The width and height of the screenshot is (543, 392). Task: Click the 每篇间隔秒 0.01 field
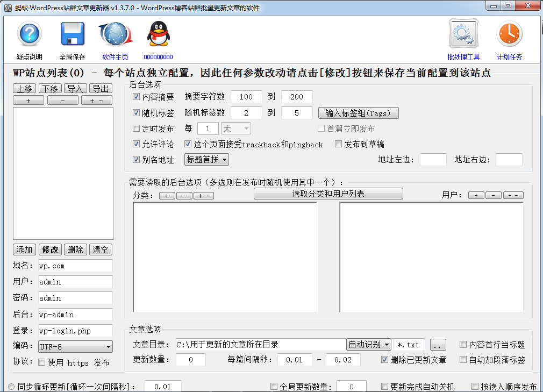(295, 359)
